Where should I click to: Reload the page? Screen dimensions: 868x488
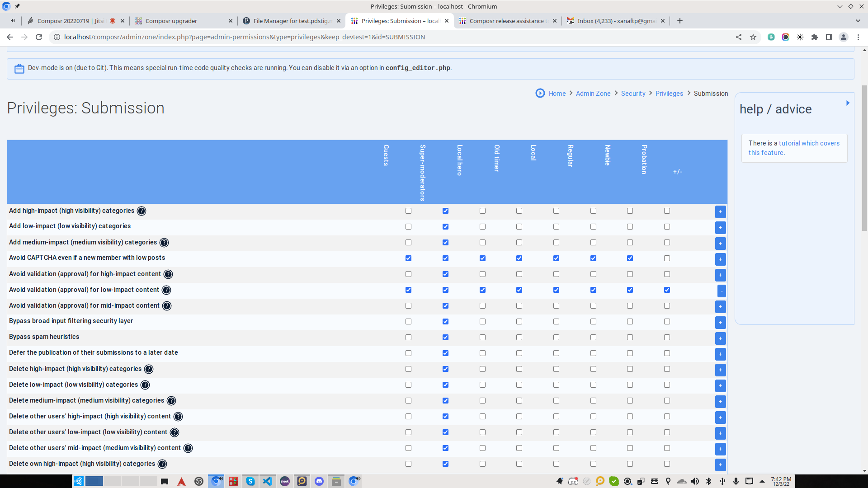tap(39, 37)
